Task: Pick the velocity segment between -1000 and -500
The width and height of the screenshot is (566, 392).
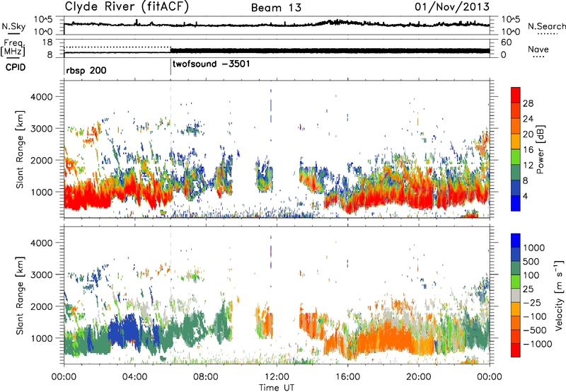Action: (516, 336)
